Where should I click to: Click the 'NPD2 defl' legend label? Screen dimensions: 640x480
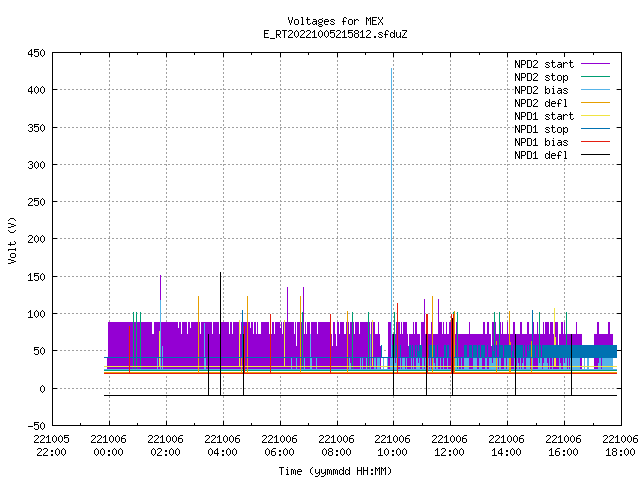click(x=541, y=103)
